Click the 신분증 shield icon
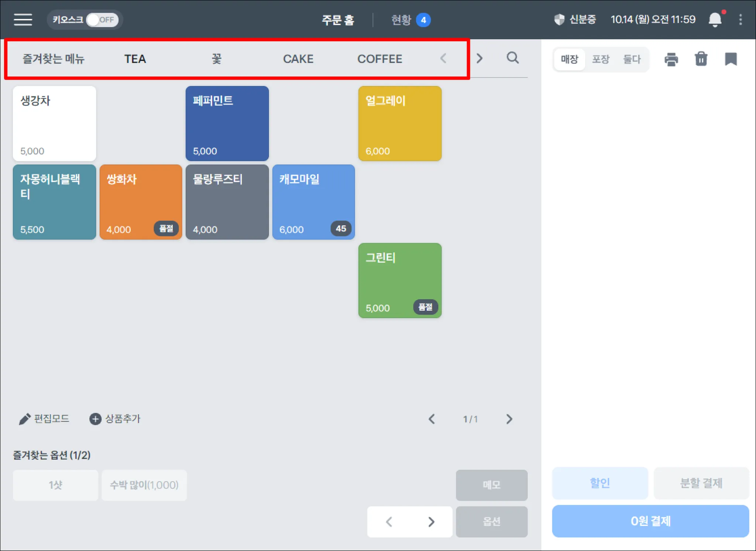The image size is (756, 551). (560, 20)
